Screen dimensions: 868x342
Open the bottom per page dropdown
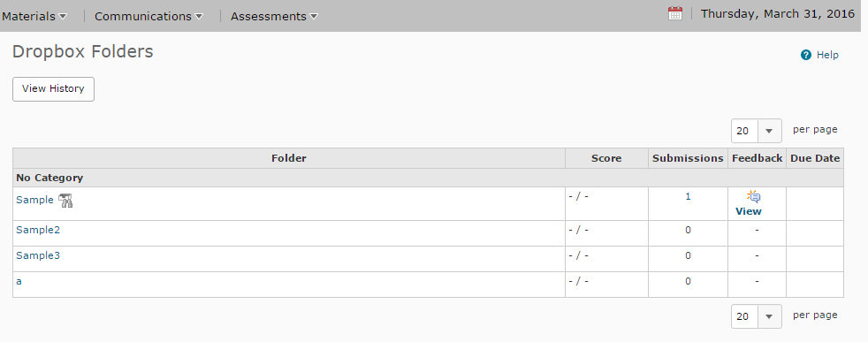click(x=756, y=316)
